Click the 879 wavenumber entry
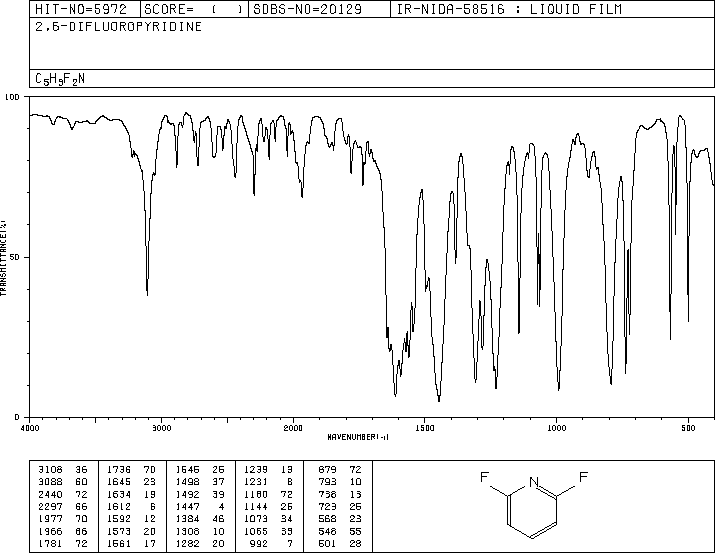This screenshot has width=715, height=553. pyautogui.click(x=340, y=469)
